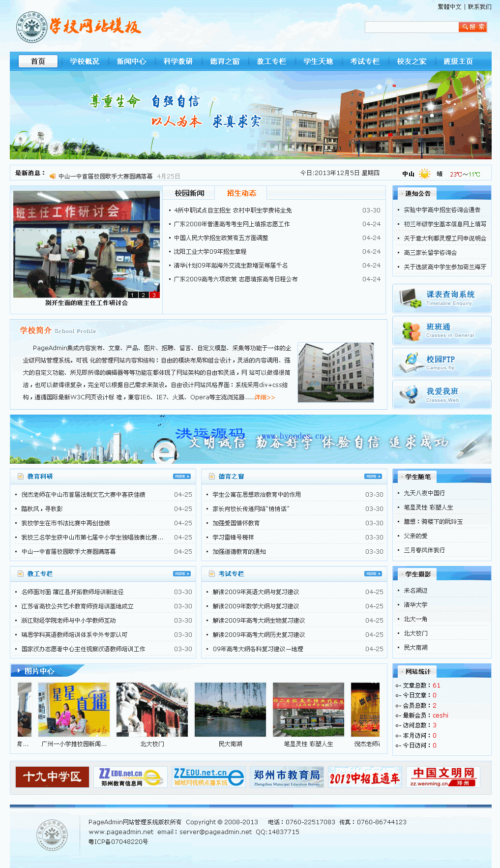This screenshot has height=868, width=500.
Task: Open 课表查询系统 timetable enquiry banner icon
Action: pyautogui.click(x=441, y=298)
